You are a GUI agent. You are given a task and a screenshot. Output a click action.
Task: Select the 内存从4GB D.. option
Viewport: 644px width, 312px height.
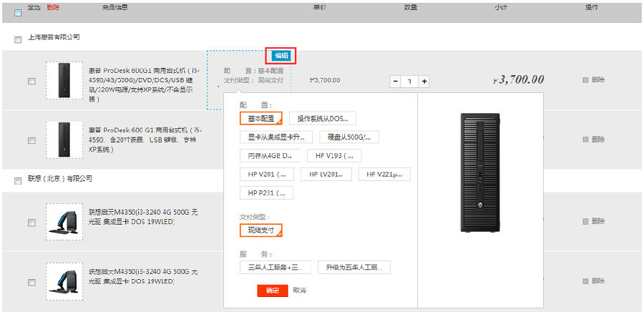tap(270, 156)
